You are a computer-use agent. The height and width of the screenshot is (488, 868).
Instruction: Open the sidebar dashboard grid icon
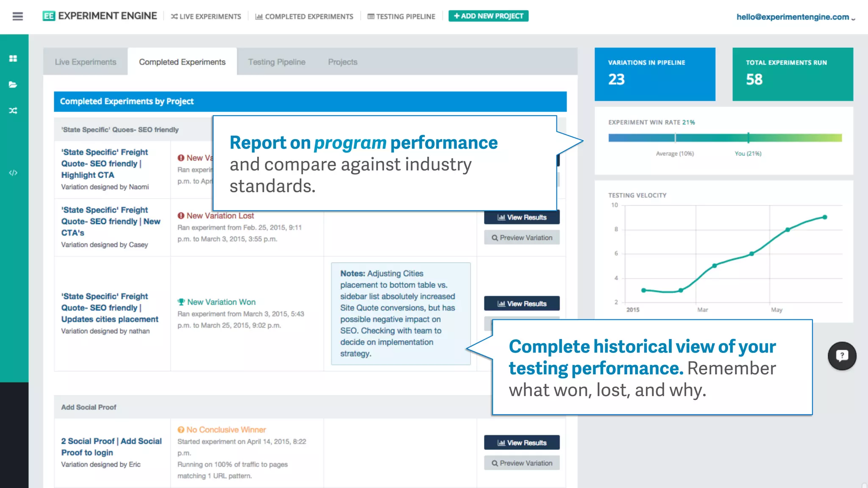[13, 58]
